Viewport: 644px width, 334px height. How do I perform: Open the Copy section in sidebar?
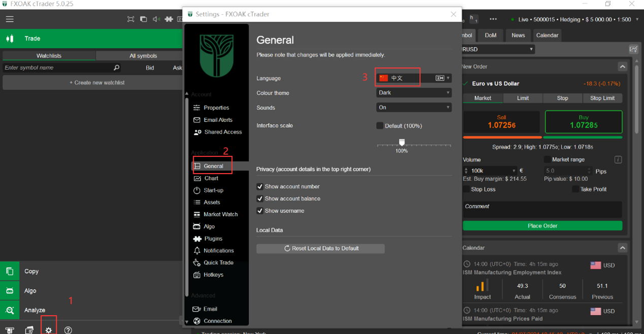[31, 272]
